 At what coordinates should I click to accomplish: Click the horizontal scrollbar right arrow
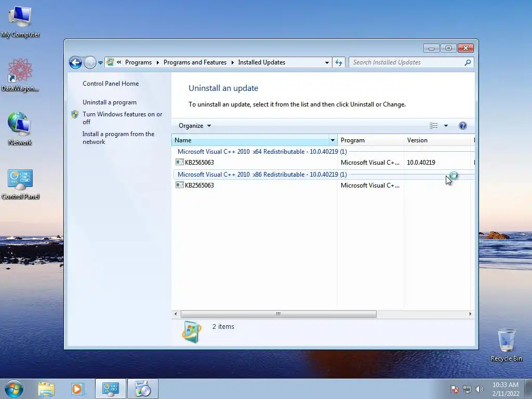click(470, 314)
